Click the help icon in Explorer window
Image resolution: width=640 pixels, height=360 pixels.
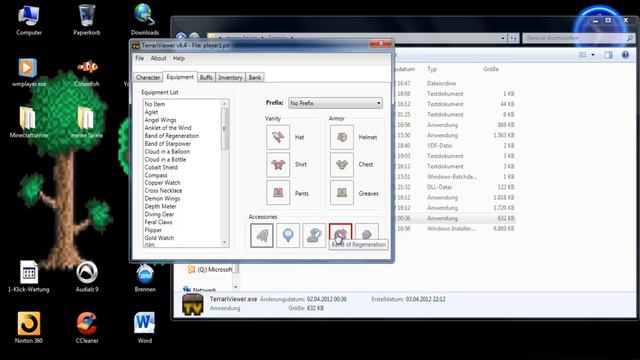coord(625,55)
